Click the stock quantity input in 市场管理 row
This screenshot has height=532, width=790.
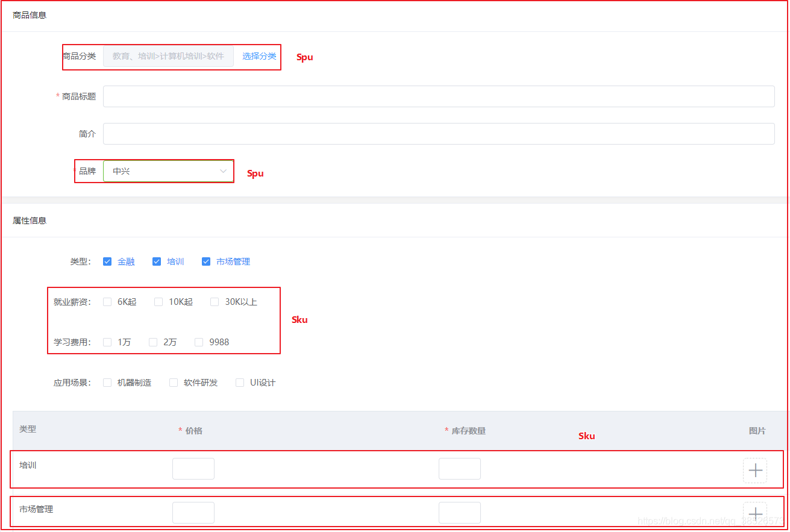click(x=460, y=513)
